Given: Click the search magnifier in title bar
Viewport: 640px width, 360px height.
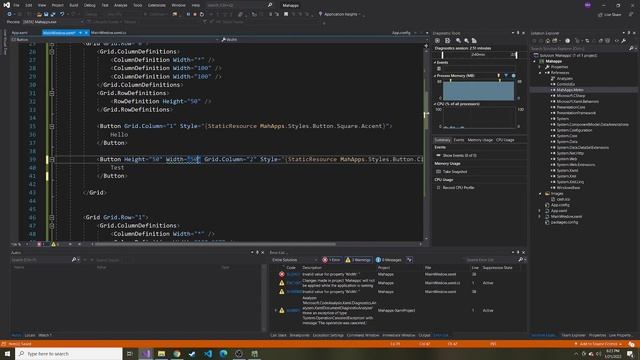Looking at the screenshot, I should point(270,5).
